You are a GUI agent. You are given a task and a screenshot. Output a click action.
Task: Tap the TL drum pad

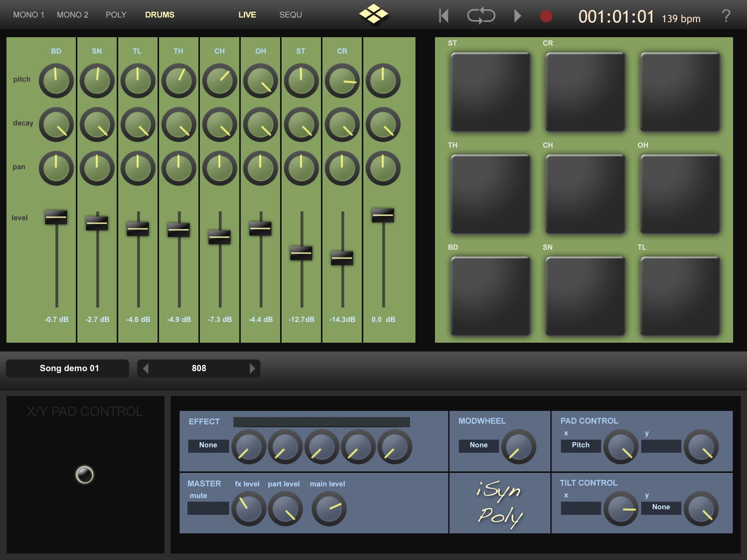680,296
